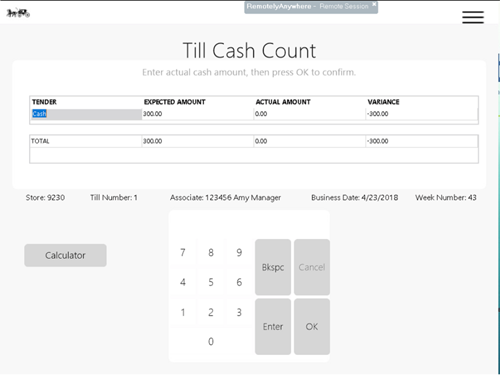Click the Bkspc button
The height and width of the screenshot is (377, 500).
pyautogui.click(x=273, y=267)
